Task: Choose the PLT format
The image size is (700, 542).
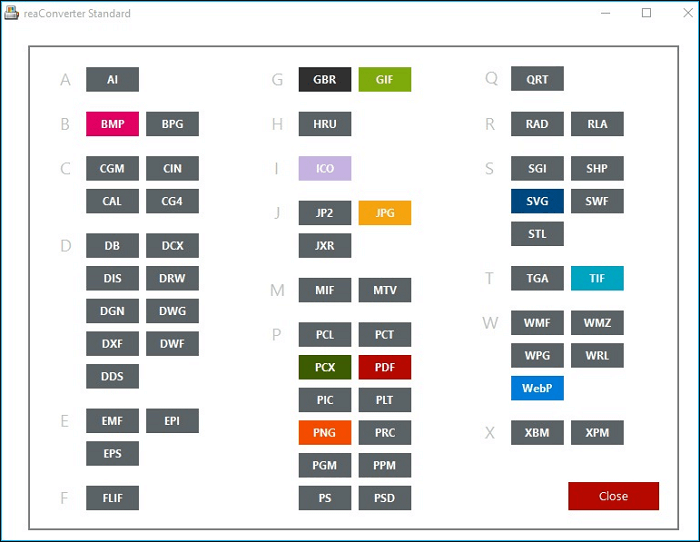Action: pyautogui.click(x=385, y=400)
